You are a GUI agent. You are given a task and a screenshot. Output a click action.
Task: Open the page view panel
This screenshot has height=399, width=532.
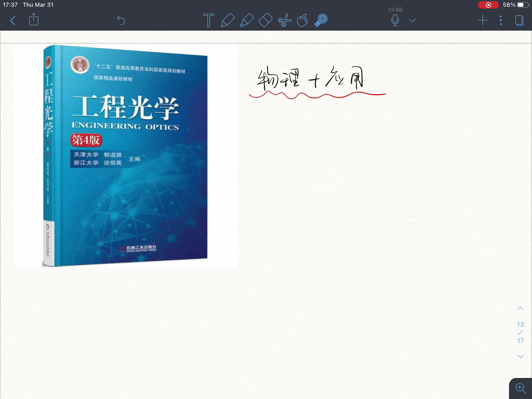tap(519, 21)
